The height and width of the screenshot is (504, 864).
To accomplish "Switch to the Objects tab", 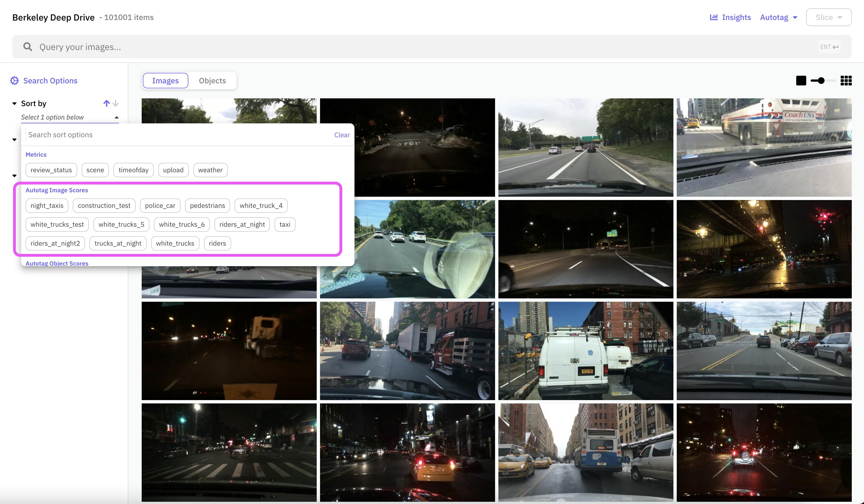I will pos(212,81).
